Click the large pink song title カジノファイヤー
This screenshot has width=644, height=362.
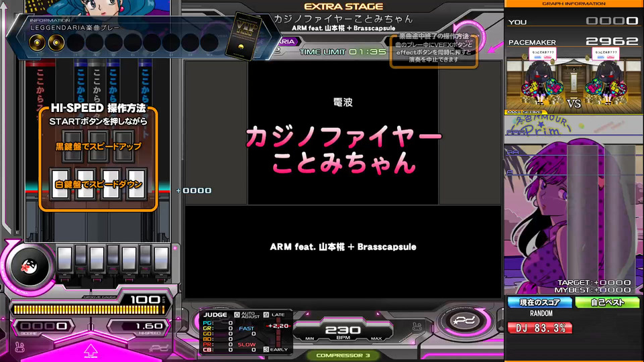(x=343, y=137)
